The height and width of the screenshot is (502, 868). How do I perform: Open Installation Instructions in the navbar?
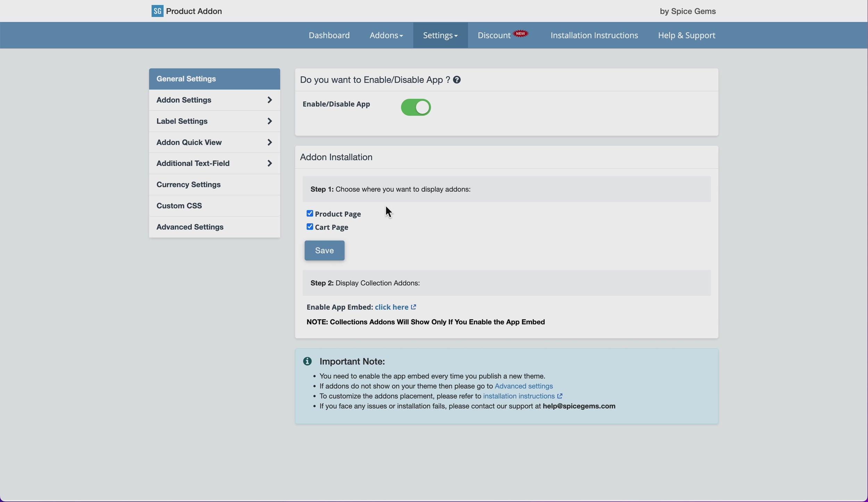pyautogui.click(x=594, y=35)
